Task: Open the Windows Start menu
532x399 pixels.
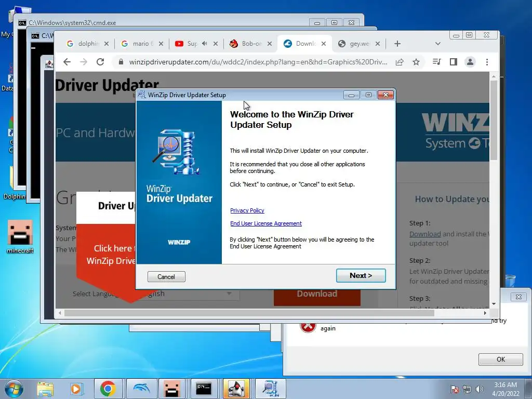Action: coord(14,389)
